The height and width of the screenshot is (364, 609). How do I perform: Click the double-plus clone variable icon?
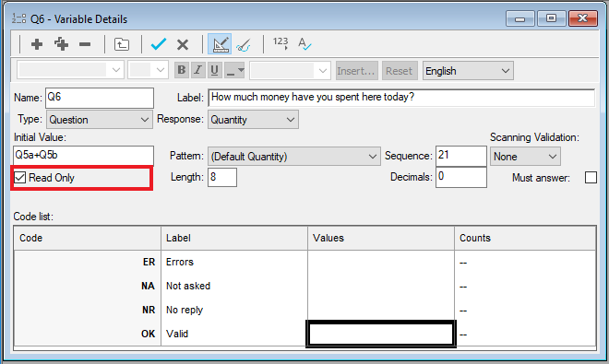(x=62, y=44)
